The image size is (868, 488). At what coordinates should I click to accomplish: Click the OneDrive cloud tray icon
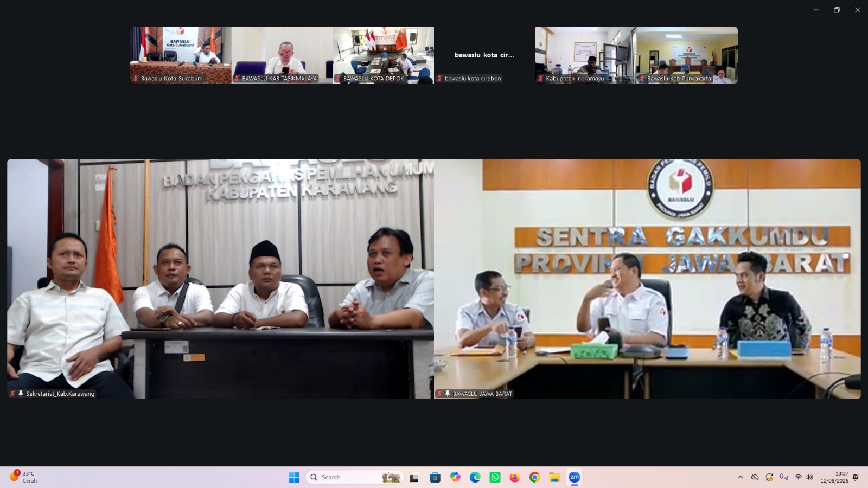pos(755,477)
